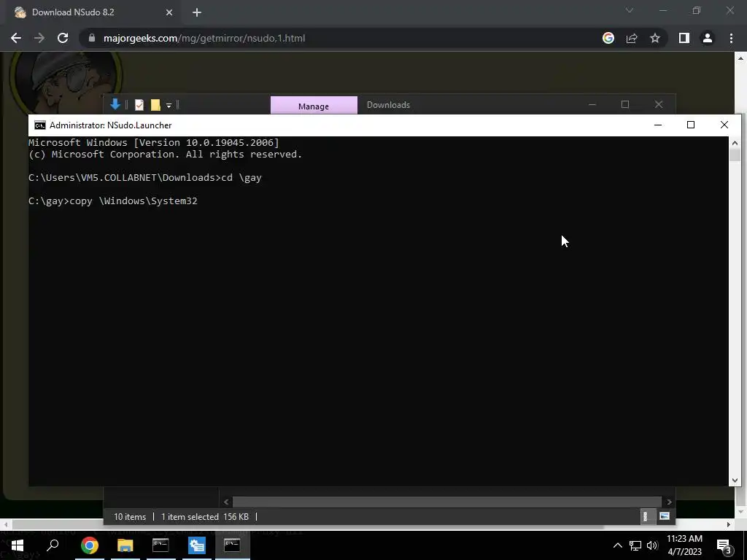747x560 pixels.
Task: Click Chrome horizontal scrollbar right arrow
Action: tap(729, 524)
